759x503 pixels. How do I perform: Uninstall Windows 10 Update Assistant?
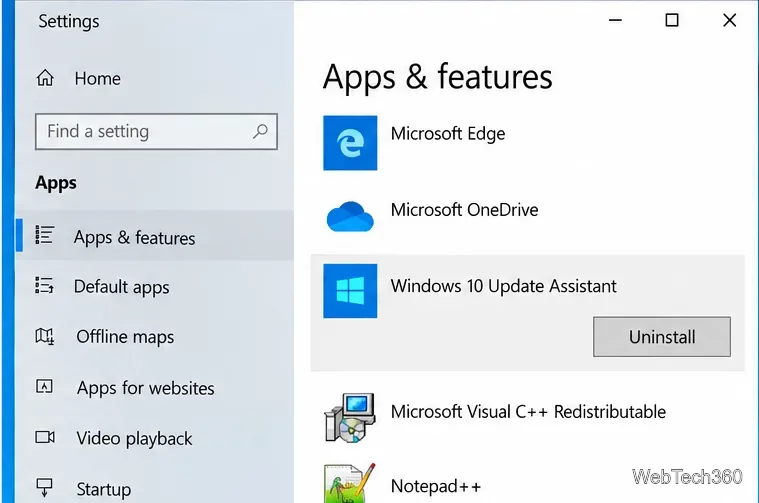click(x=662, y=337)
